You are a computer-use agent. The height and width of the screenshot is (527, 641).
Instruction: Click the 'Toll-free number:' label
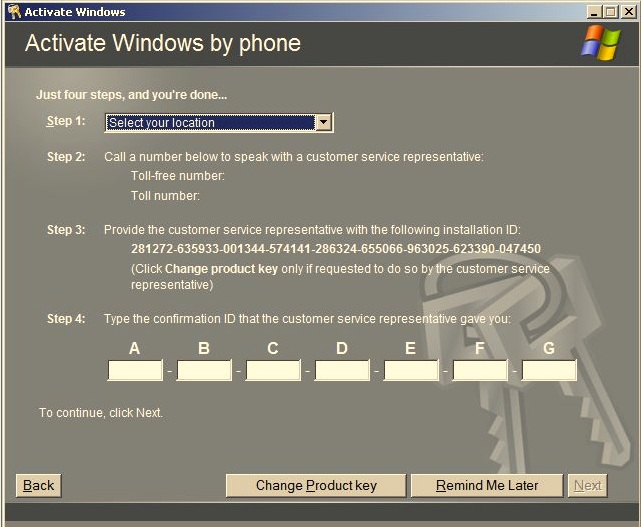pos(178,176)
